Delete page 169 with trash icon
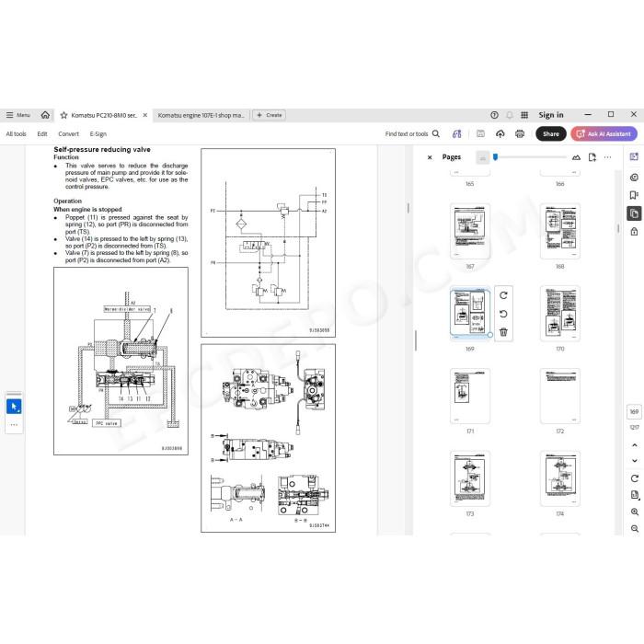 tap(503, 332)
